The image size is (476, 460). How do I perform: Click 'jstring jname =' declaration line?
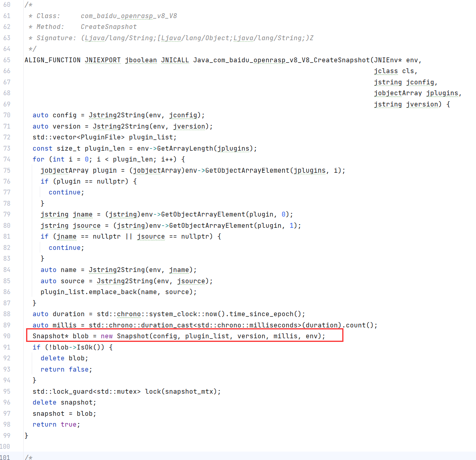(x=167, y=215)
